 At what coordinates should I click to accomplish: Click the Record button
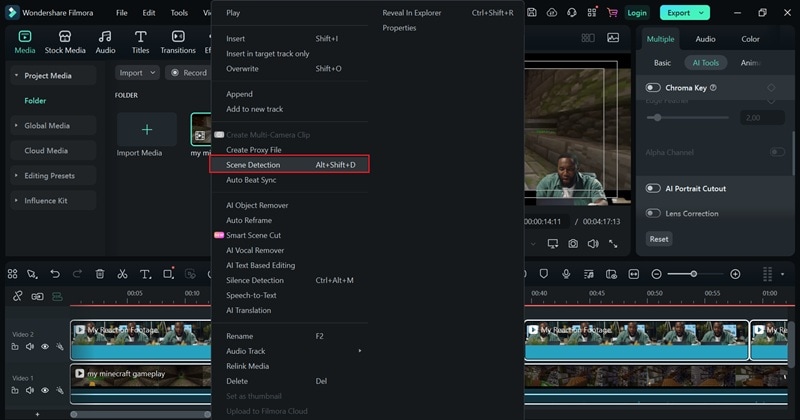(x=188, y=73)
